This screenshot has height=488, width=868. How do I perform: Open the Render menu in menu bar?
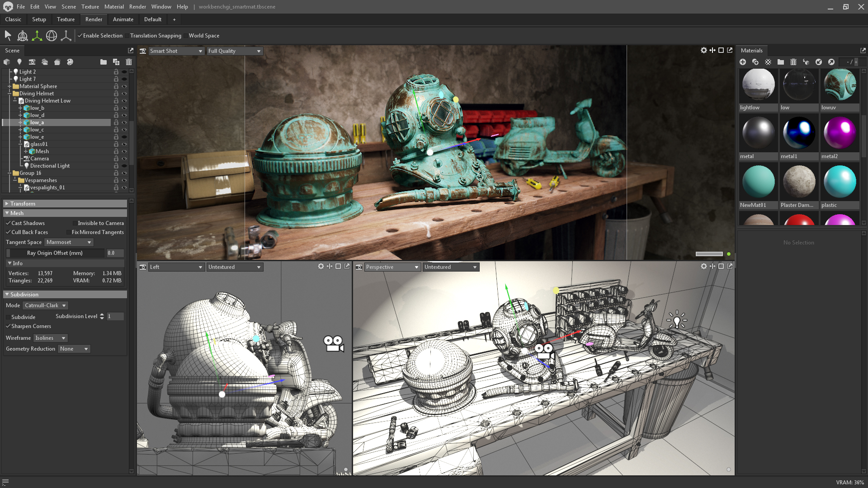point(137,7)
